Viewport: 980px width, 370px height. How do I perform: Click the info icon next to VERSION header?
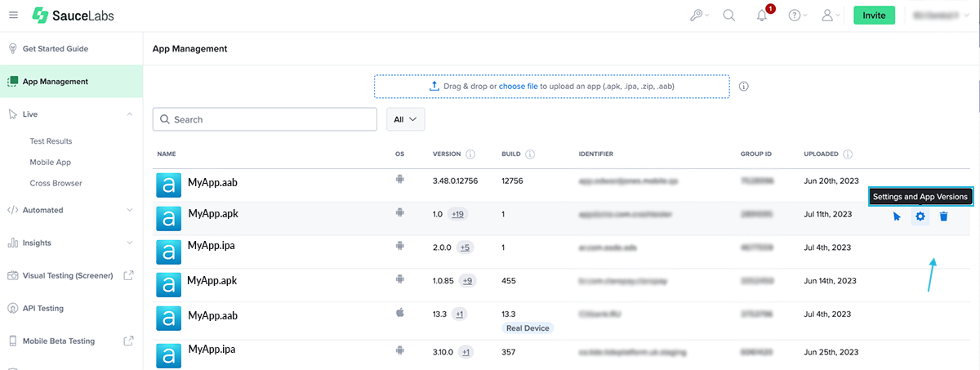click(x=470, y=154)
